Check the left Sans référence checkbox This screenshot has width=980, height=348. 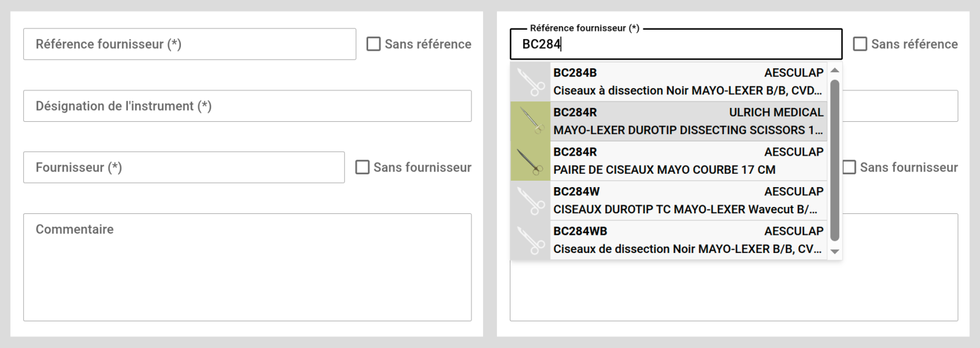pyautogui.click(x=373, y=44)
